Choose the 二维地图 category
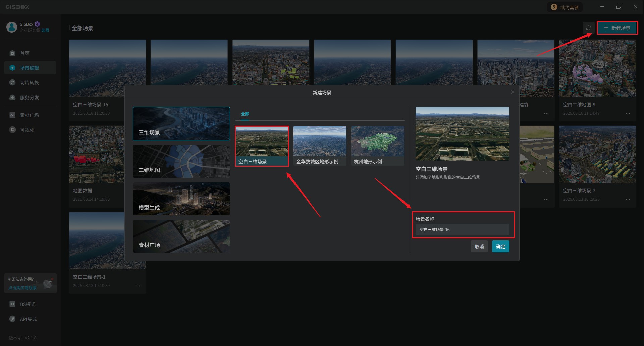The image size is (644, 346). pos(181,161)
